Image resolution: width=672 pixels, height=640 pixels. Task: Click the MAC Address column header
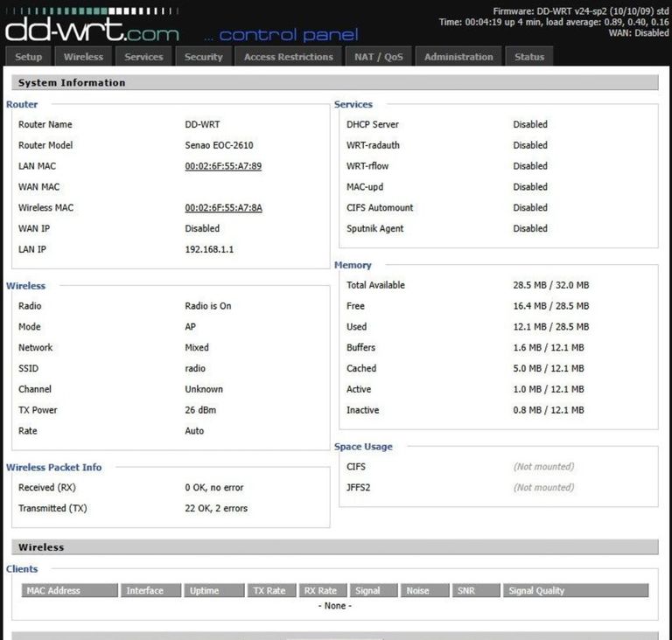point(53,591)
